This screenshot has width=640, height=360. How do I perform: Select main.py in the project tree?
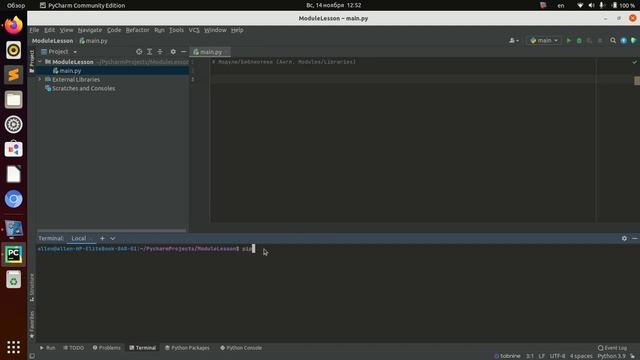click(x=70, y=71)
